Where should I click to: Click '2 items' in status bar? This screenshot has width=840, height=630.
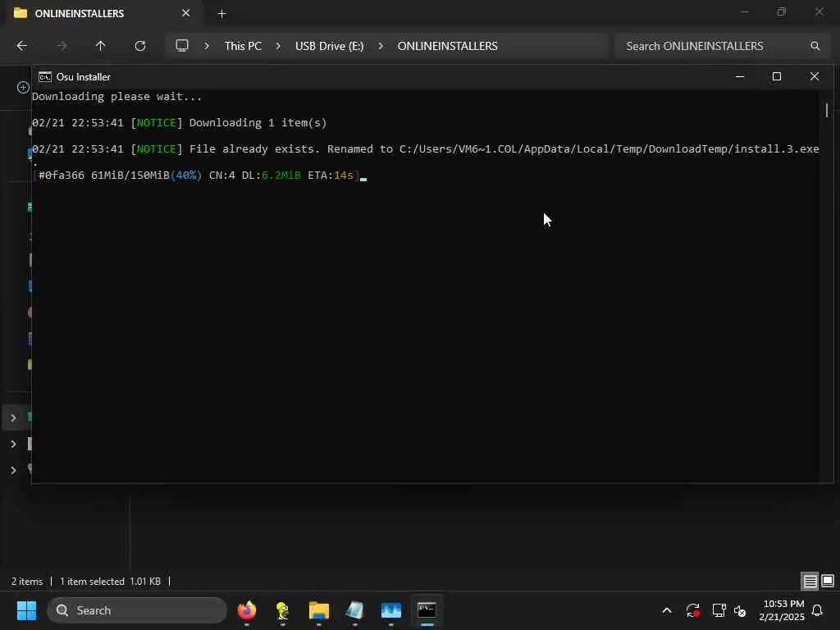point(27,582)
